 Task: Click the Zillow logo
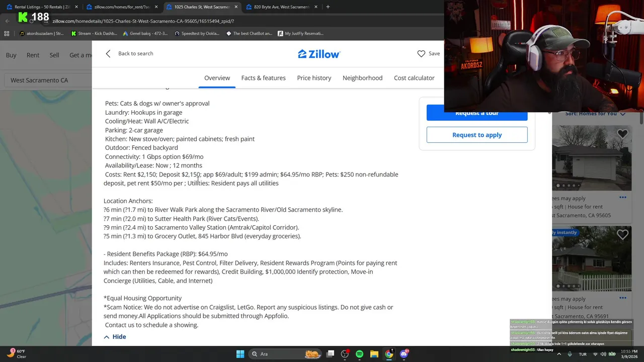click(319, 54)
